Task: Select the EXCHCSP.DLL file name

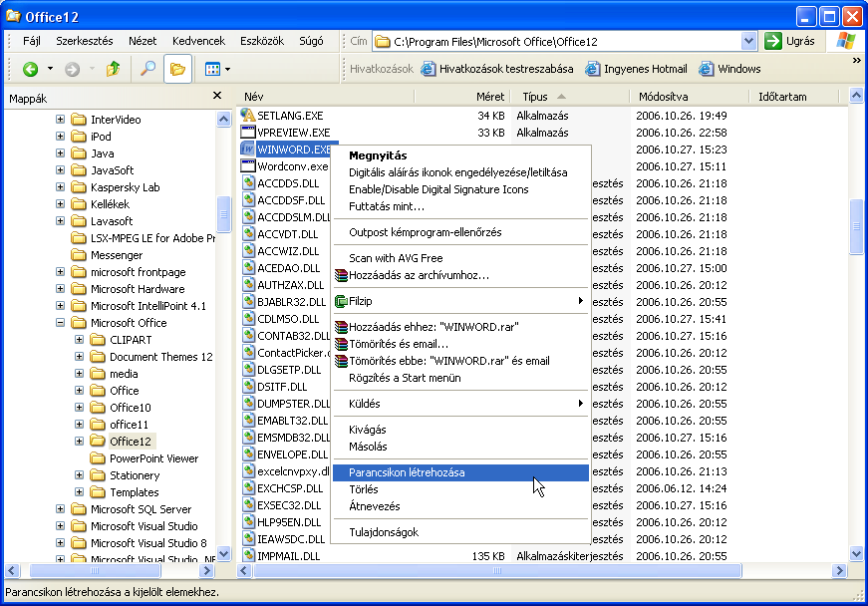Action: [x=290, y=488]
